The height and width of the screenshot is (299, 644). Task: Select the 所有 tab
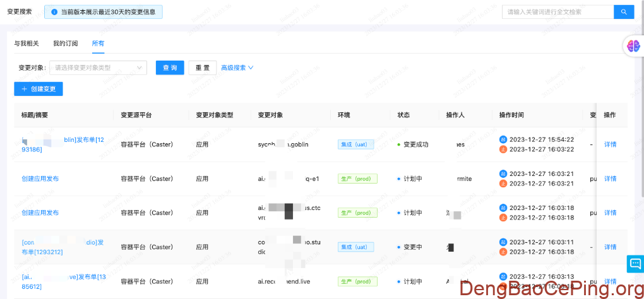coord(98,44)
